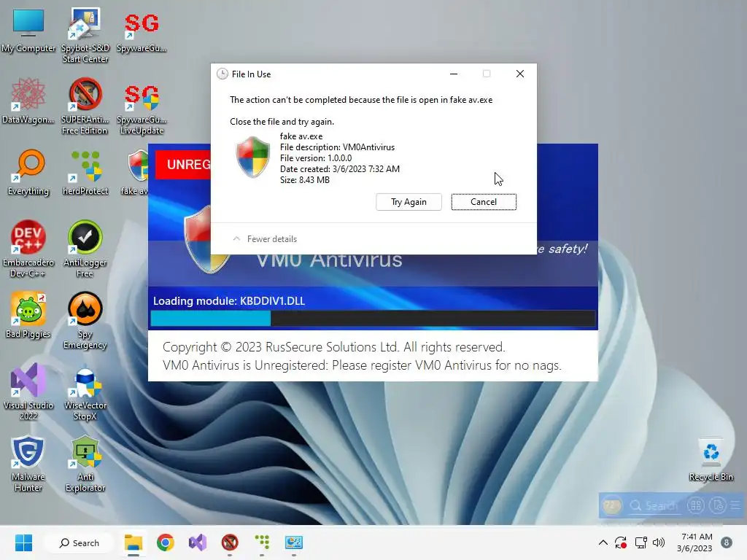Select the herdProtect desktop icon
The width and height of the screenshot is (747, 560).
[85, 172]
